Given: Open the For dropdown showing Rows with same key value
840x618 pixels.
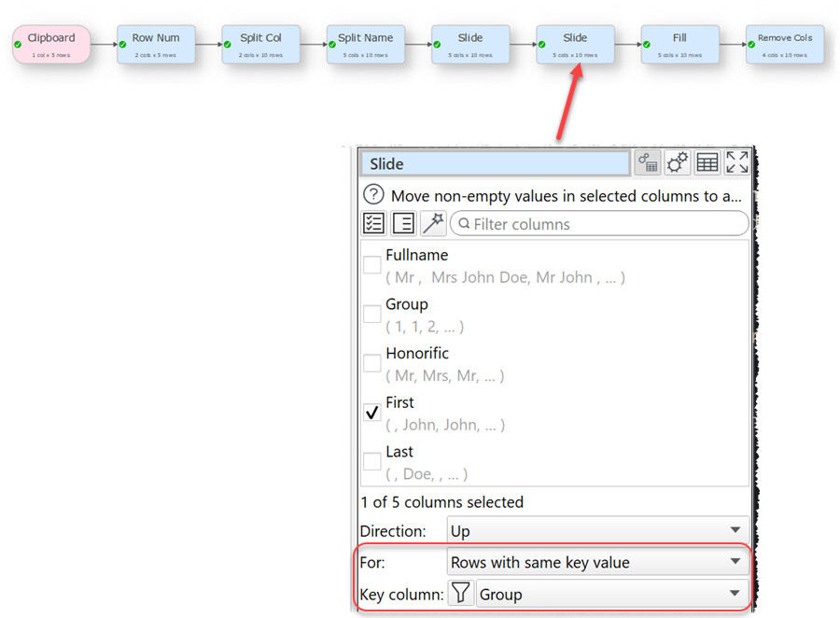Looking at the screenshot, I should point(598,562).
